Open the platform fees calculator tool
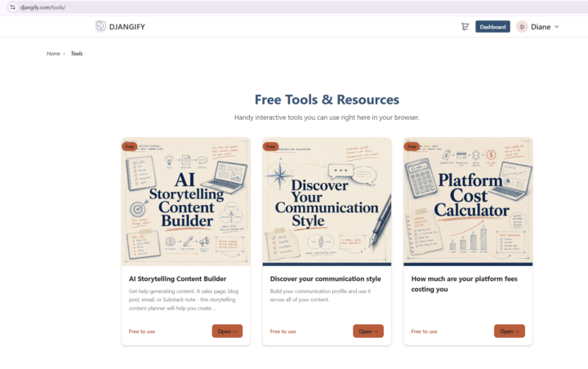This screenshot has height=369, width=588. [510, 331]
